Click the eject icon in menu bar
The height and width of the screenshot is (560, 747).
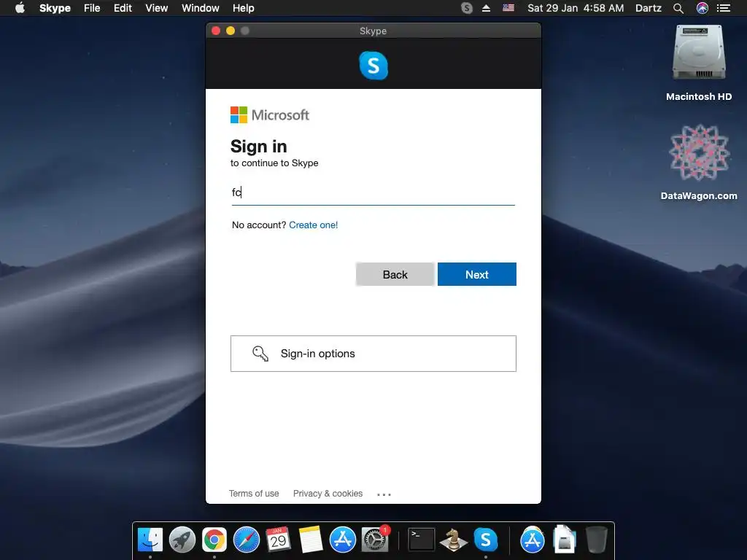pyautogui.click(x=486, y=8)
